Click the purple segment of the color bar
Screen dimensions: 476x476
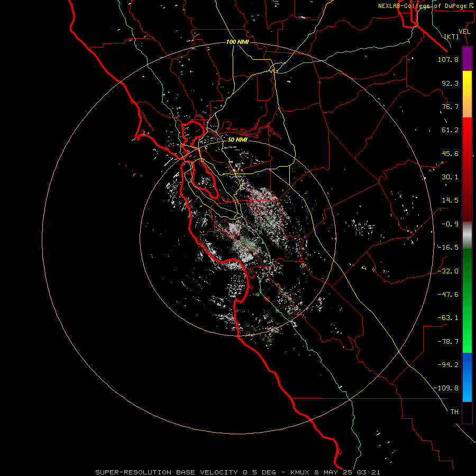tap(467, 59)
